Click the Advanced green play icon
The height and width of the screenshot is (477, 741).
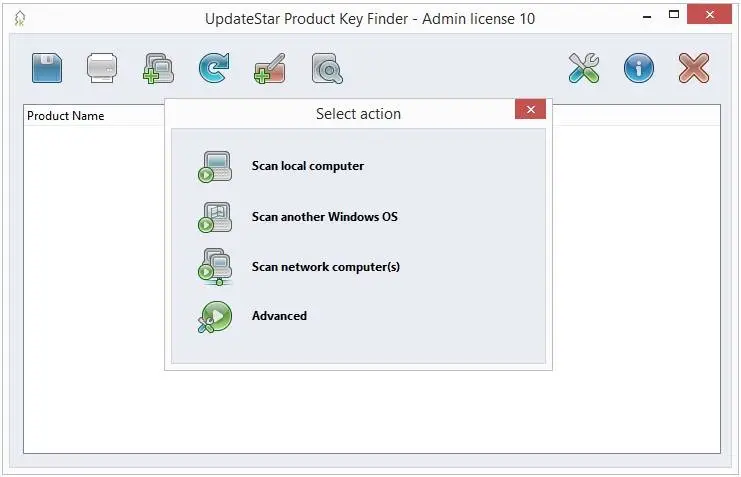(x=215, y=317)
